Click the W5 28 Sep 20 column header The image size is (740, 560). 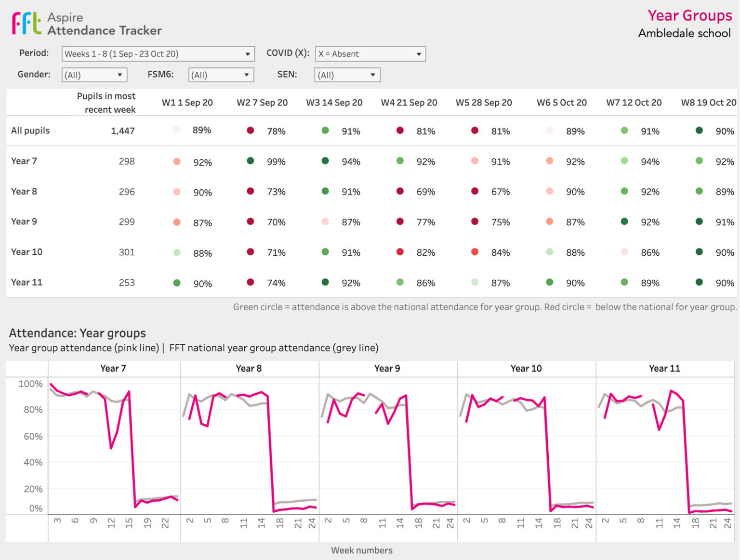484,102
